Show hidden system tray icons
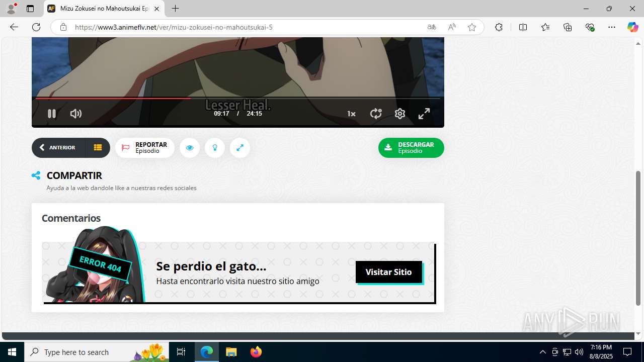 [x=542, y=352]
